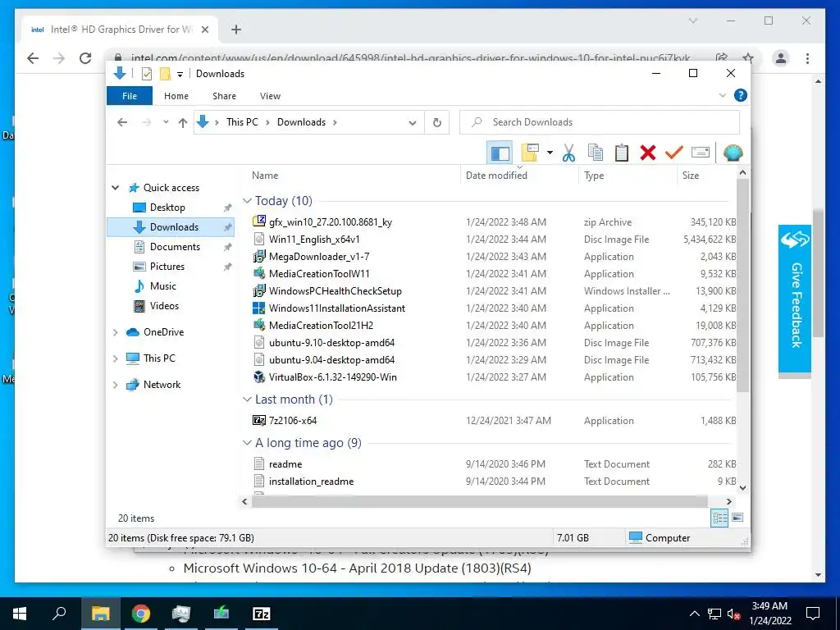Select Windows11InstallationAssistant file icon
The width and height of the screenshot is (840, 630).
(x=259, y=308)
